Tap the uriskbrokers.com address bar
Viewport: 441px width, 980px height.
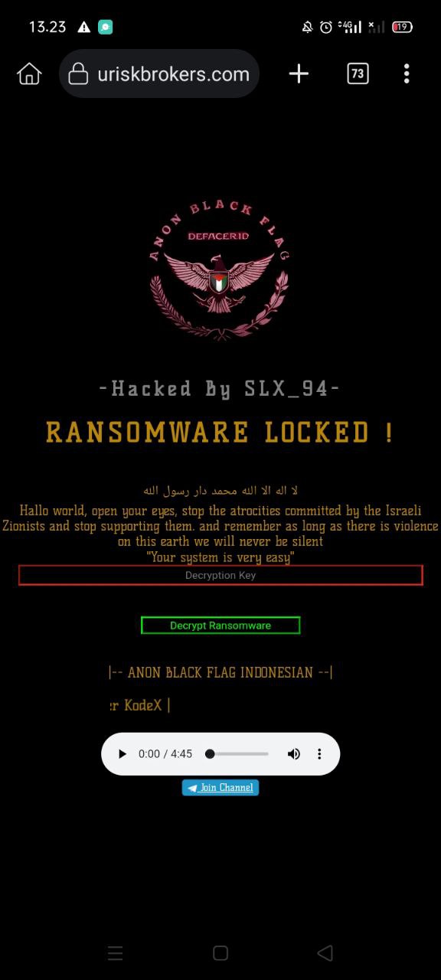click(x=159, y=73)
